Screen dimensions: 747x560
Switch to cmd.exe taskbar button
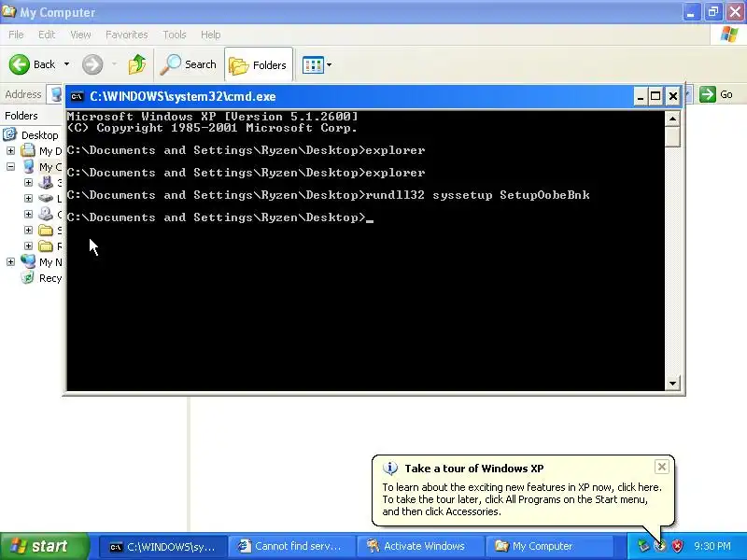coord(162,547)
